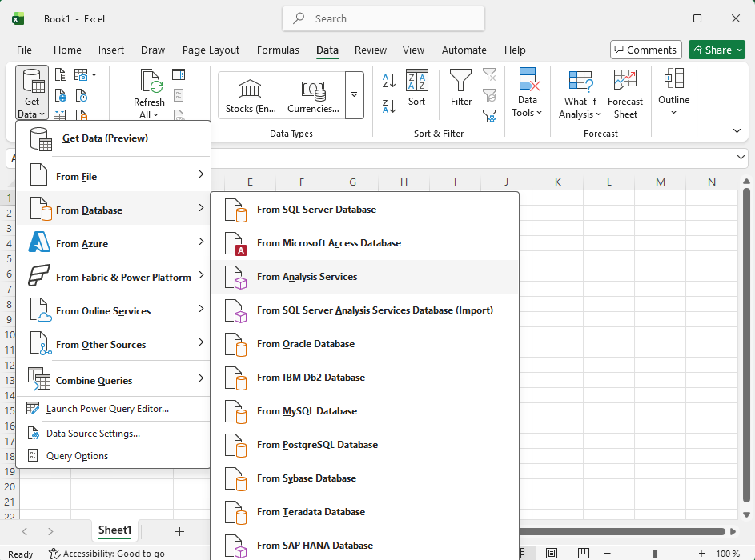Open the custom Sort dialog
The width and height of the screenshot is (755, 560).
(x=416, y=87)
